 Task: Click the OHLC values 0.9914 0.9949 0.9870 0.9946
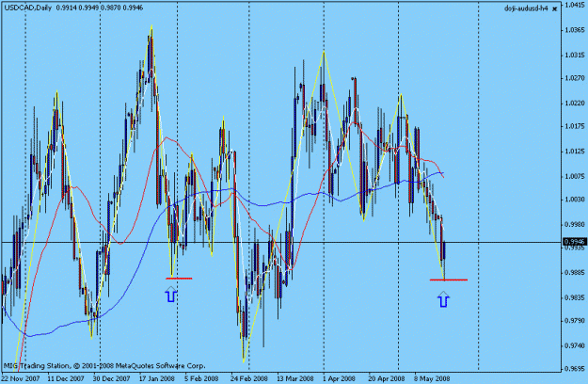tap(100, 8)
